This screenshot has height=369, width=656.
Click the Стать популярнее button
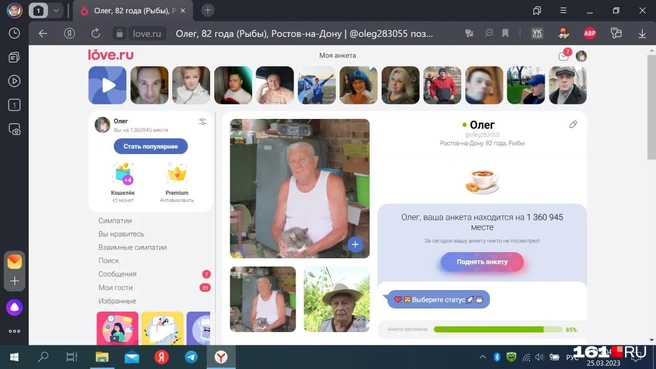[x=151, y=146]
